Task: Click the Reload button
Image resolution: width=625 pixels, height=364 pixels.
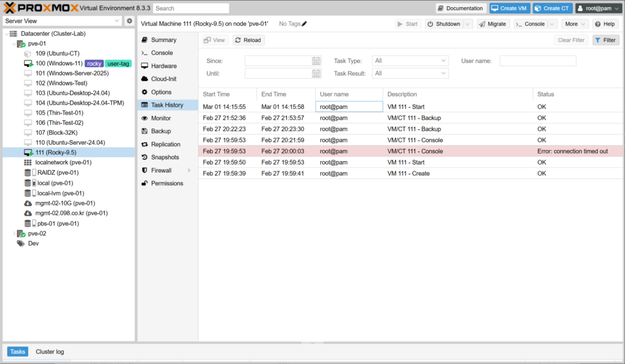Action: 248,40
